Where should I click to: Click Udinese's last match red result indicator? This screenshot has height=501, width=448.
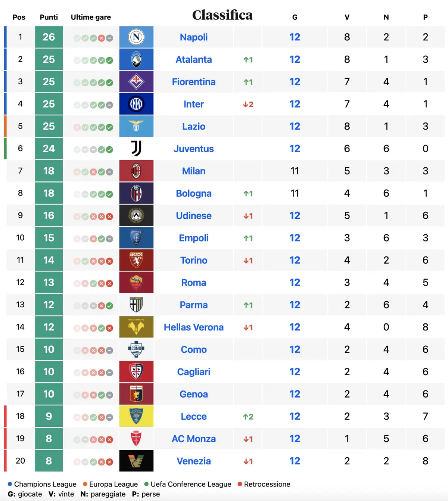click(109, 217)
